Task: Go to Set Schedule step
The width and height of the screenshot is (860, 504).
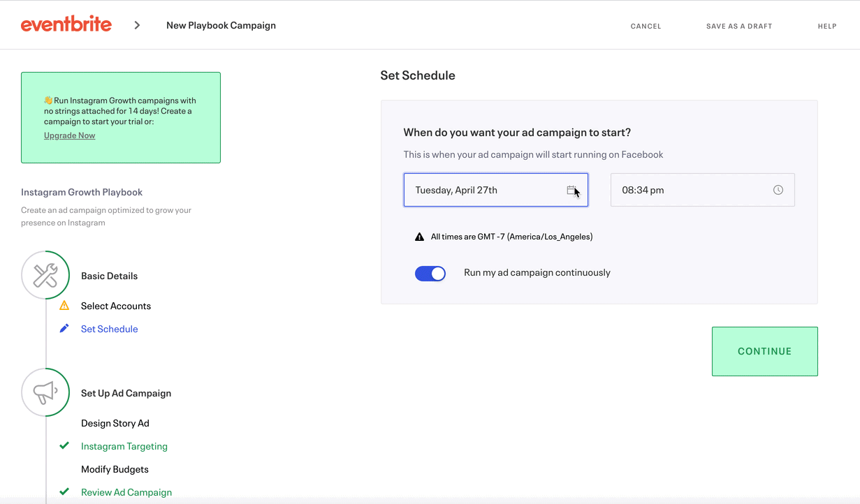Action: coord(110,329)
